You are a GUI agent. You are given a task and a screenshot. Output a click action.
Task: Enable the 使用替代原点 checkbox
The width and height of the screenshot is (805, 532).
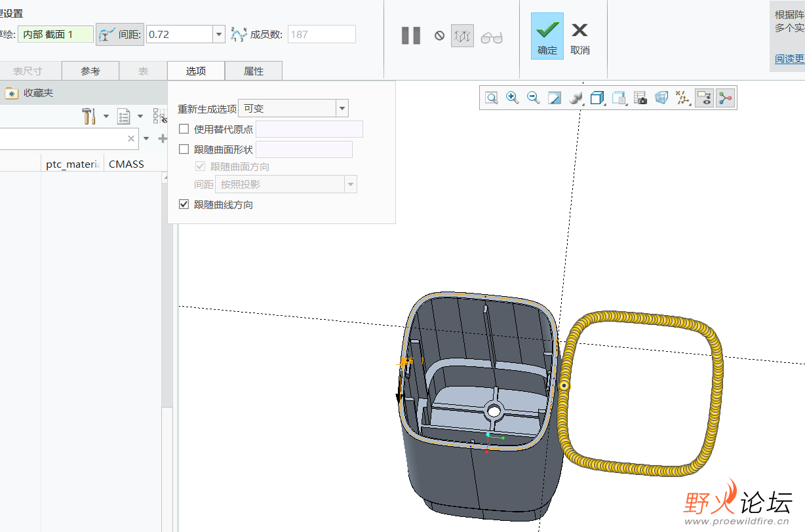tap(184, 129)
